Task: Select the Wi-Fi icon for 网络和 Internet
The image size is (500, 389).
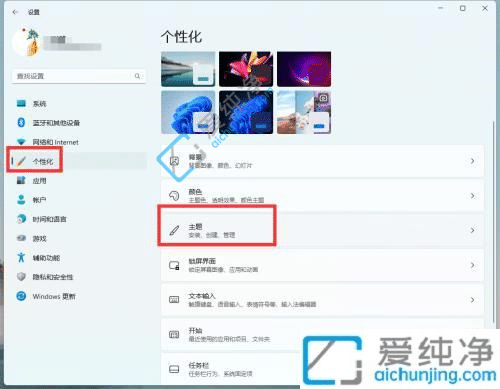Action: point(21,142)
